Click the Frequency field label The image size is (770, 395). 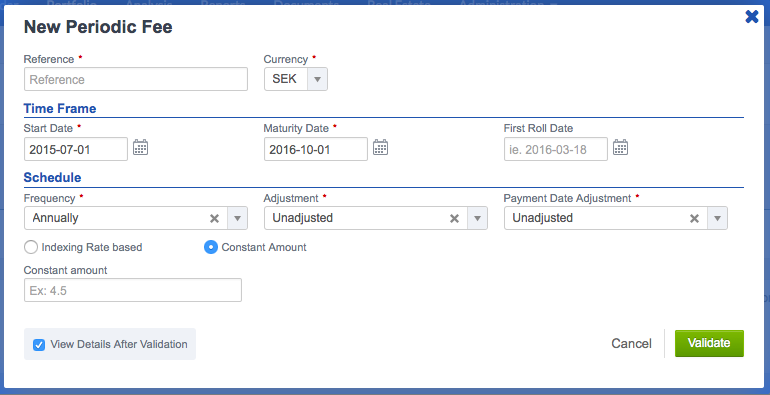pos(49,198)
